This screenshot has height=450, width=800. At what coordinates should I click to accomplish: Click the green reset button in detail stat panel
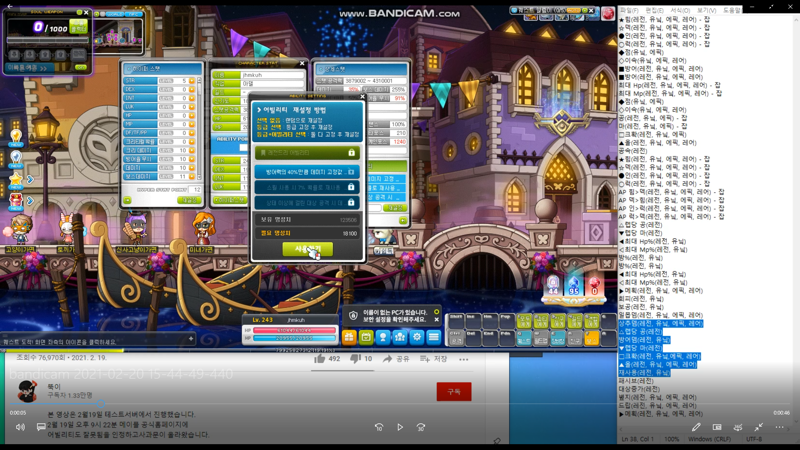click(x=395, y=208)
